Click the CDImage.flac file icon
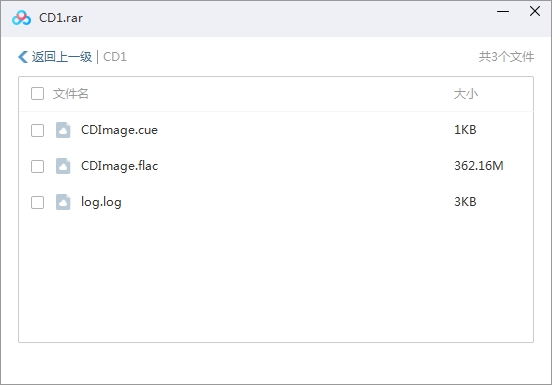The width and height of the screenshot is (552, 385). pyautogui.click(x=63, y=166)
